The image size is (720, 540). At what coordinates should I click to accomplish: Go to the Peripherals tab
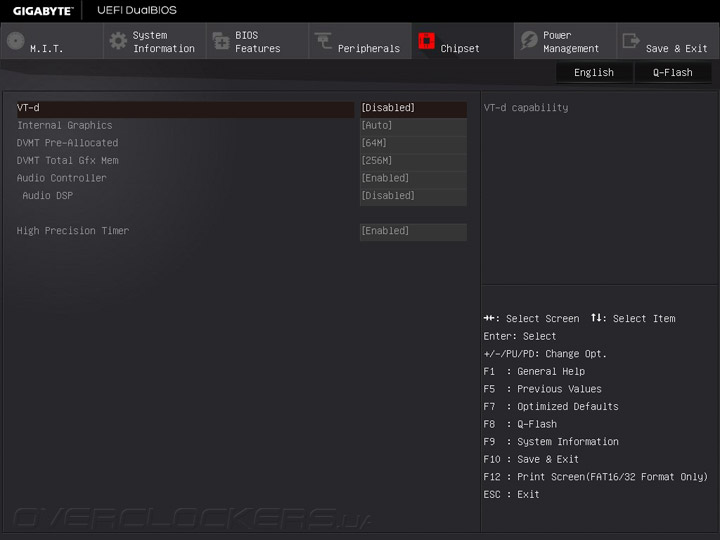(x=360, y=41)
